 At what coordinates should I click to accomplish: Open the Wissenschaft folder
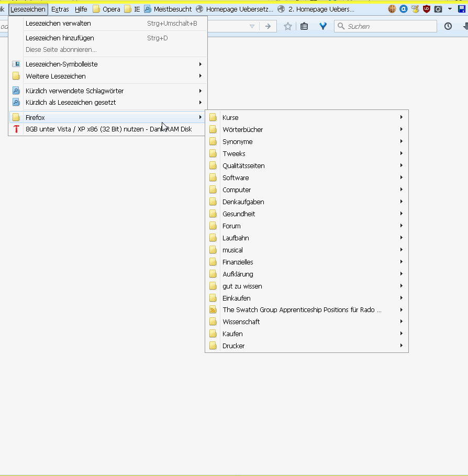point(307,322)
